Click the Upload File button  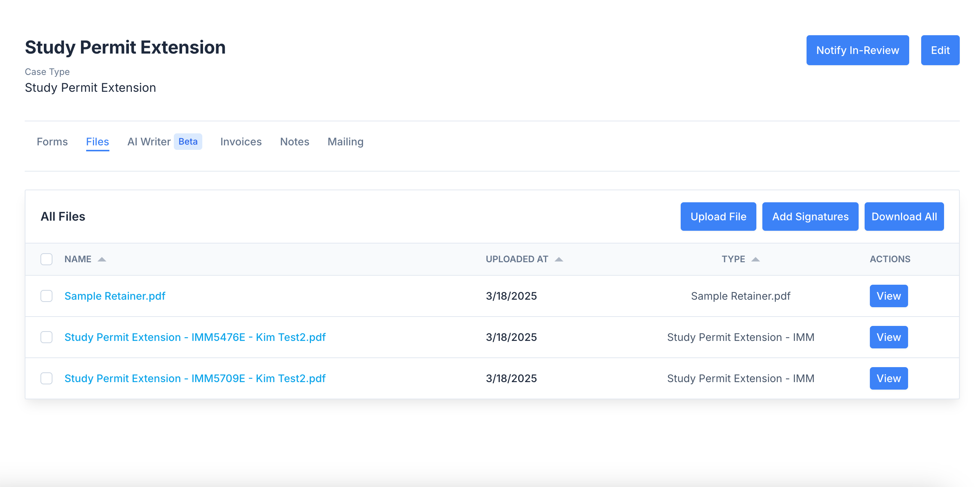pos(718,217)
